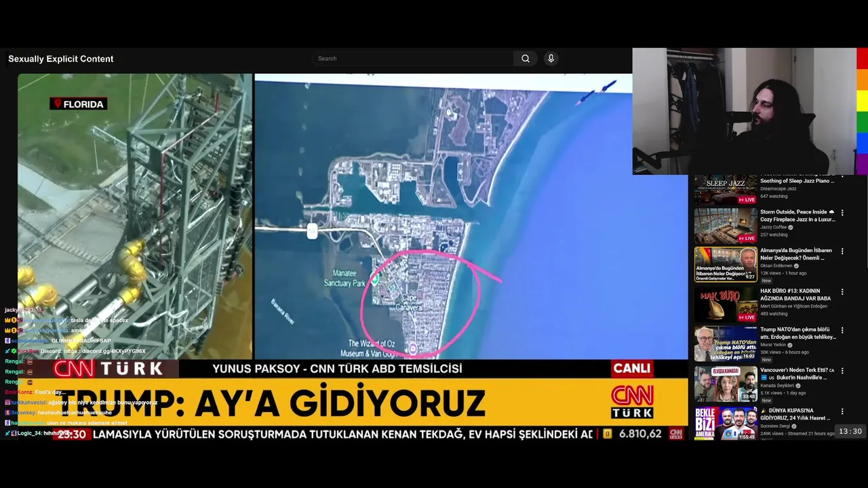Click '483 watching' viewer count

pyautogui.click(x=774, y=314)
